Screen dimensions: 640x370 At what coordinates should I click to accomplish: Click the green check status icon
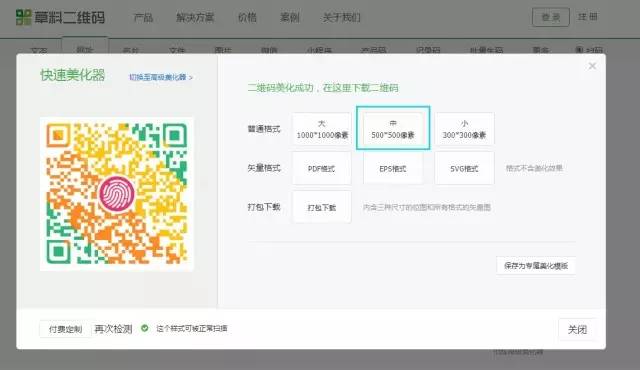pos(144,328)
